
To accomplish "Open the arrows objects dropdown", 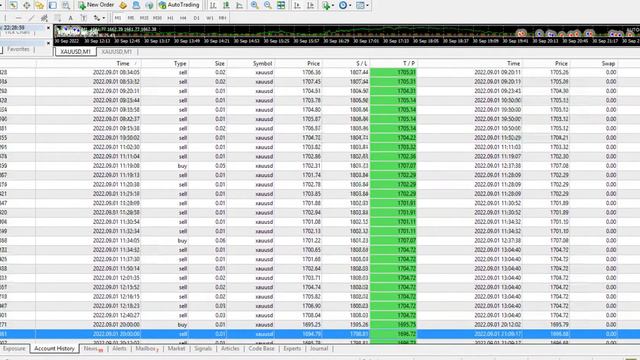I will [x=99, y=18].
